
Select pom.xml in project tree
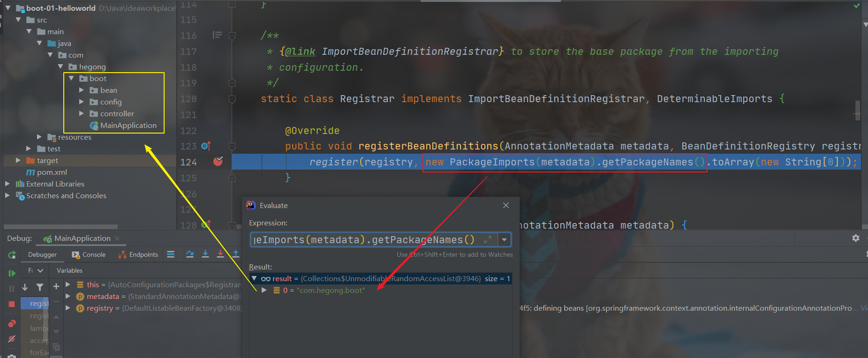(46, 172)
